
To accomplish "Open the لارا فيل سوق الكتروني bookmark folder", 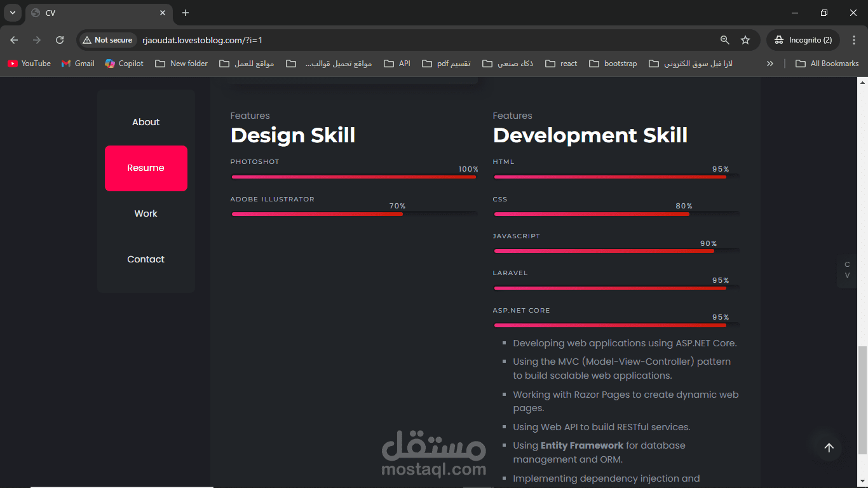I will [x=691, y=64].
